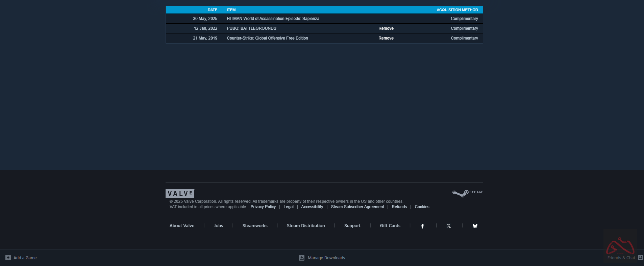
Task: Open the Cookies link
Action: tap(422, 207)
